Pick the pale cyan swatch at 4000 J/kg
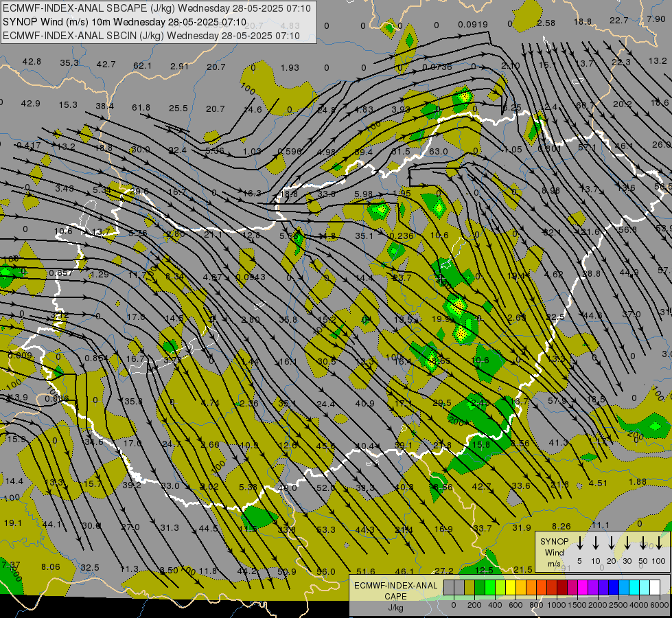 tap(645, 587)
